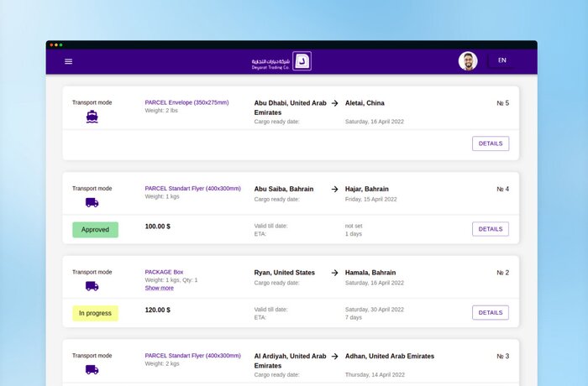This screenshot has height=386, width=588.
Task: Select the Adhan, United Arab Emirates destination
Action: [390, 357]
